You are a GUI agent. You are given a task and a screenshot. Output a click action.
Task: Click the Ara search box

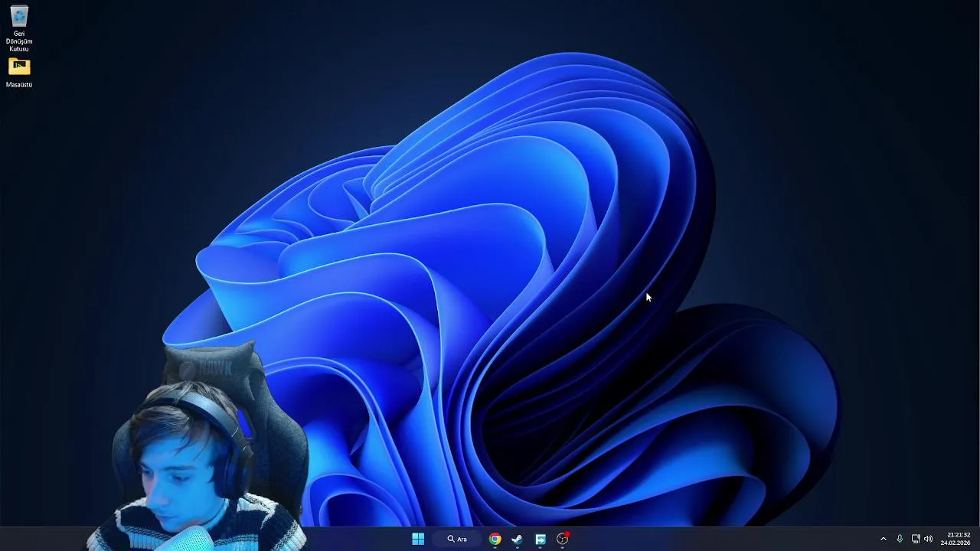[457, 539]
